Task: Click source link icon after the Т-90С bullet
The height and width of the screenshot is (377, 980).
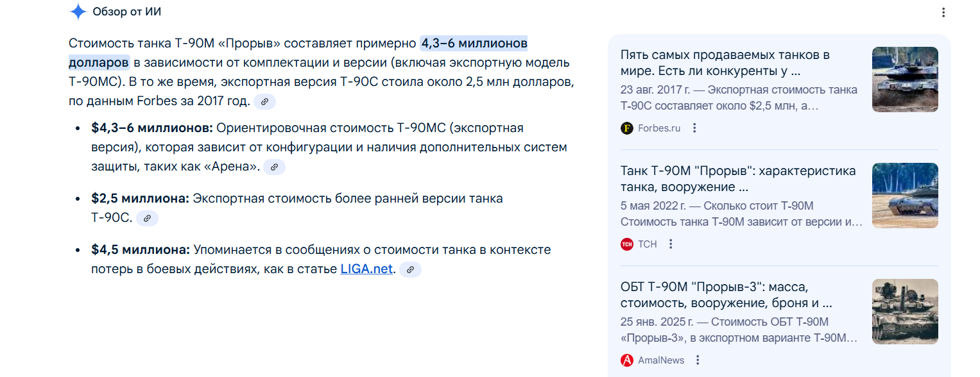Action: pos(147,218)
